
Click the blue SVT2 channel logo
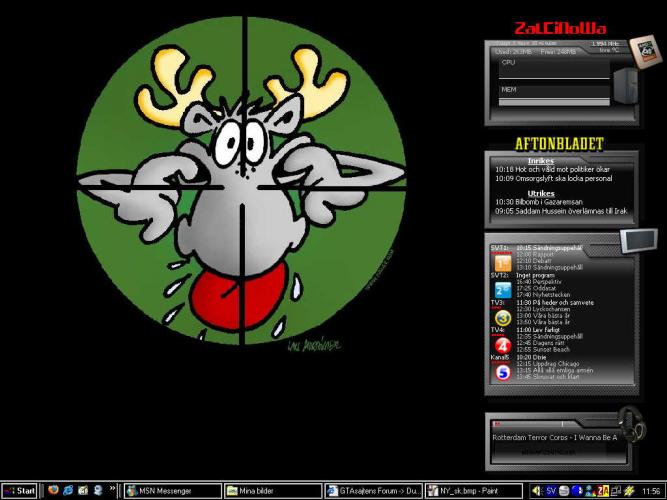point(503,291)
